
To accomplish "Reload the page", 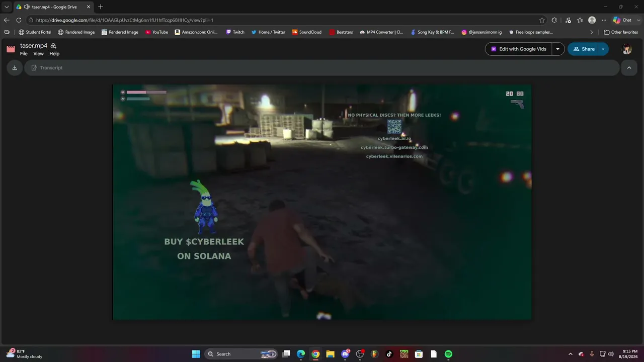I will coord(19,20).
